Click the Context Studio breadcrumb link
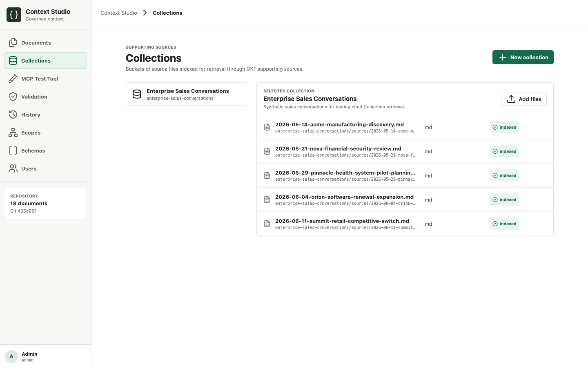This screenshot has height=368, width=588. coord(119,13)
